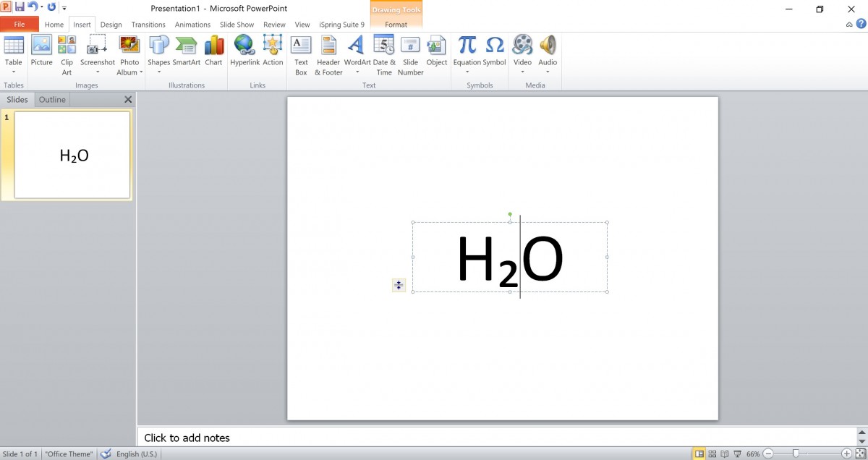
Task: Adjust the zoom slider handle
Action: [796, 453]
